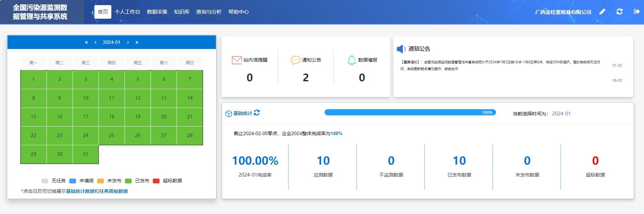Viewport: 644px width, 214px height.
Task: Click the red 超标数据 legend swatch
Action: tap(156, 181)
